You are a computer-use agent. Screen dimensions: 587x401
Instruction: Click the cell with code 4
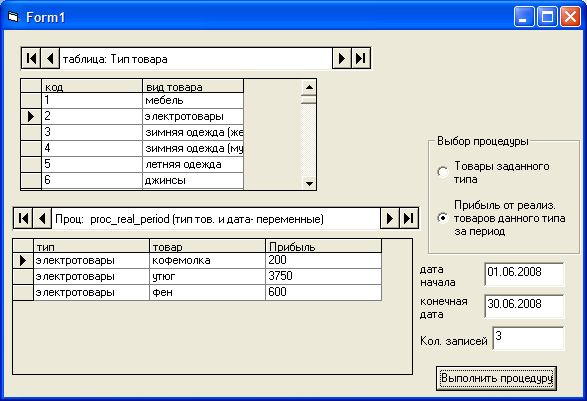pyautogui.click(x=92, y=149)
